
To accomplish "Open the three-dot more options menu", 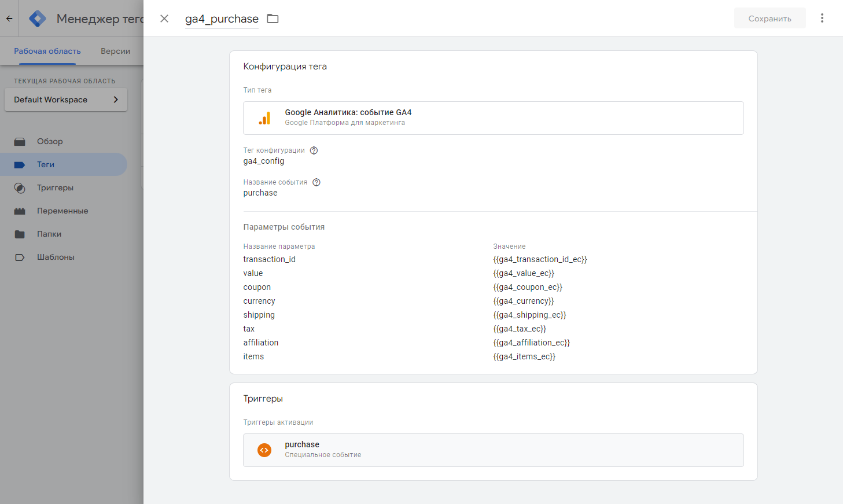I will click(822, 18).
